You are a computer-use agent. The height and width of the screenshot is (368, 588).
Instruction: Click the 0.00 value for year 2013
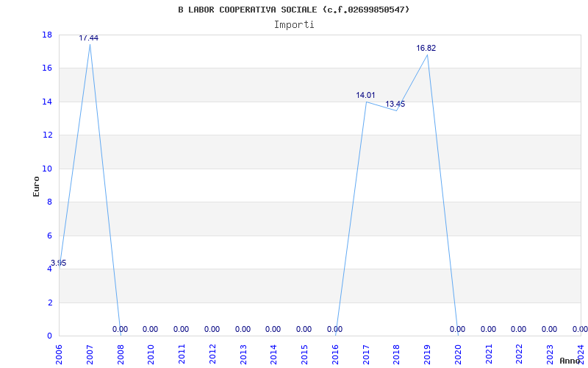click(243, 329)
